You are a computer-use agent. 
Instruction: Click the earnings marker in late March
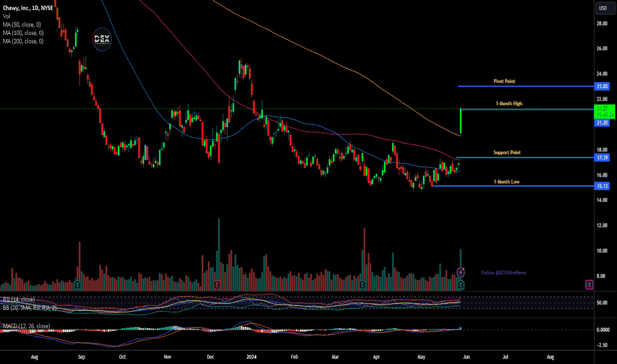tap(362, 285)
